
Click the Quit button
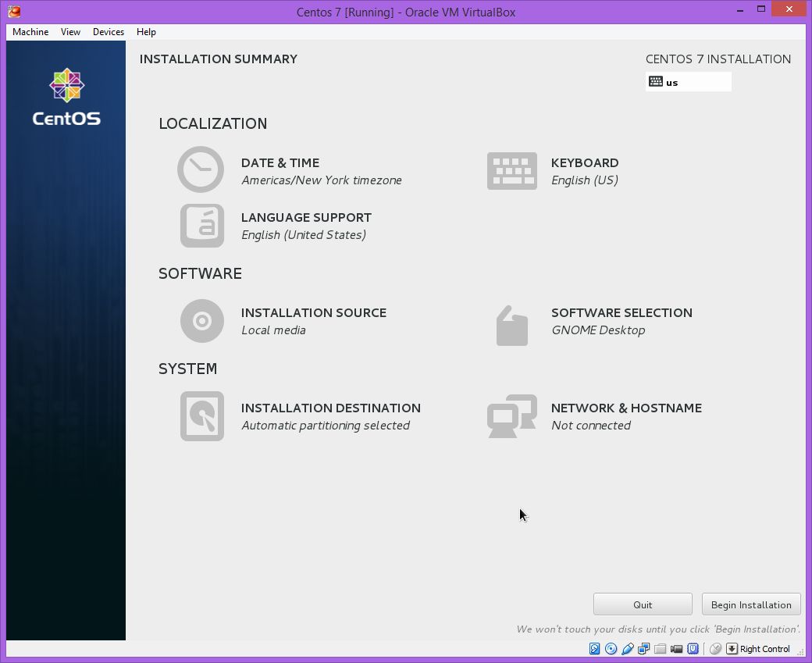pyautogui.click(x=643, y=604)
